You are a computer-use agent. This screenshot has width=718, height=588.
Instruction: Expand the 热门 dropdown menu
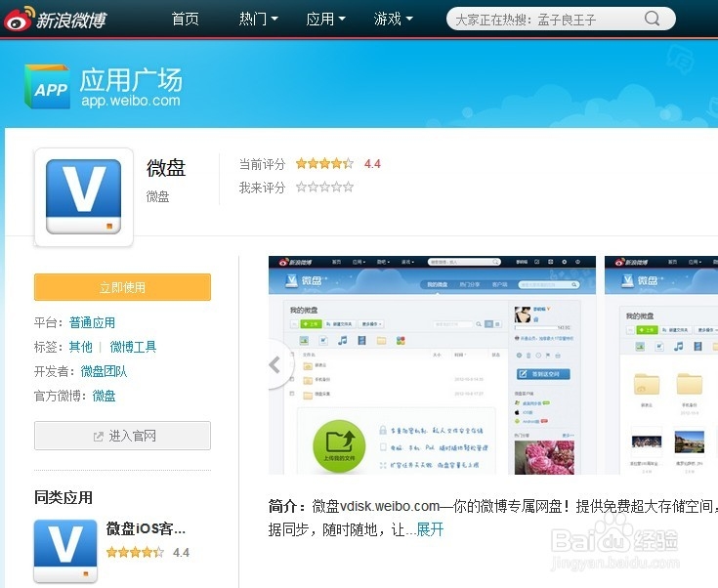tap(258, 19)
